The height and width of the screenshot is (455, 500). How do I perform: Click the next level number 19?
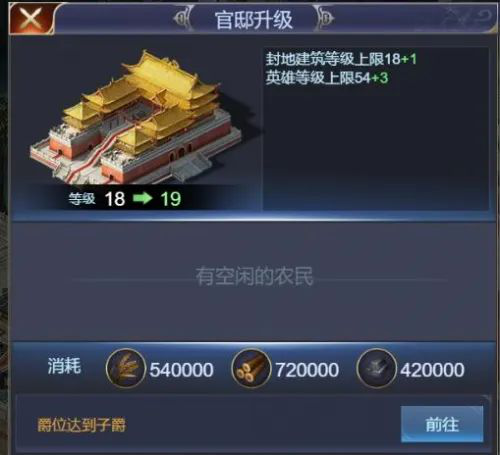(170, 199)
